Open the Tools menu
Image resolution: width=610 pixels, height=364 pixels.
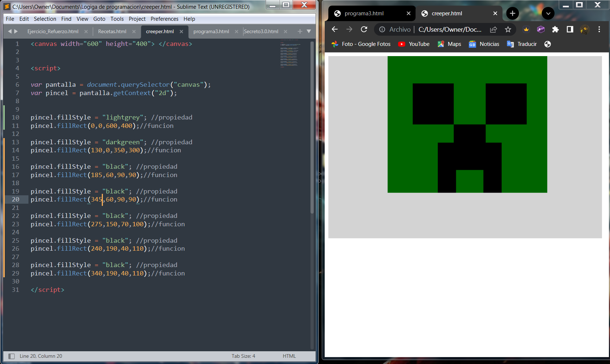point(117,19)
